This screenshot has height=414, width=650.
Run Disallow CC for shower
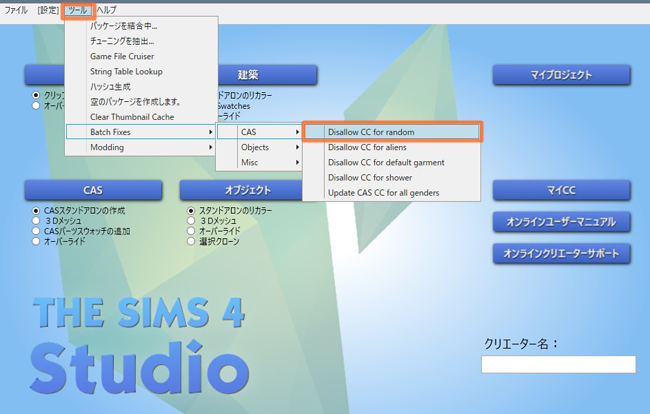[x=392, y=177]
